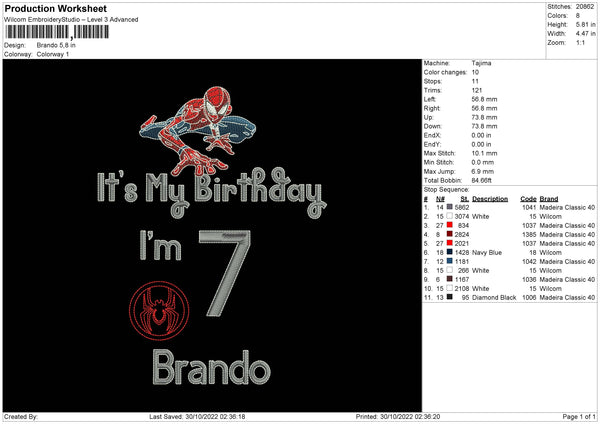The height and width of the screenshot is (424, 600).
Task: Click the 'Down:' label
Action: [433, 126]
